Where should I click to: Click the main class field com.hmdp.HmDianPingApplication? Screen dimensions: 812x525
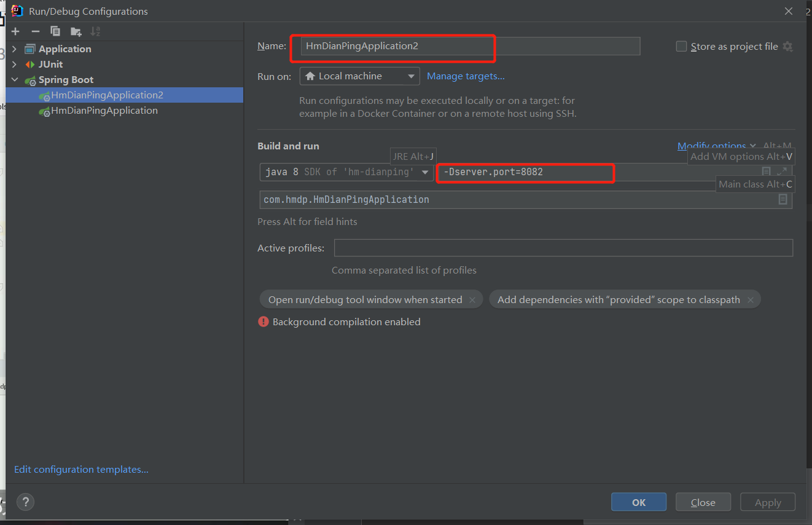[x=526, y=200]
